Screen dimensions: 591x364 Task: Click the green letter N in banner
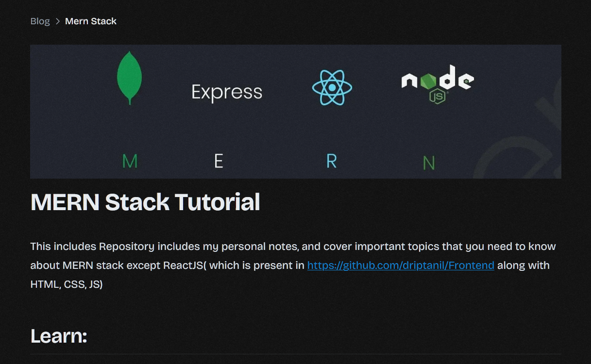click(x=429, y=163)
